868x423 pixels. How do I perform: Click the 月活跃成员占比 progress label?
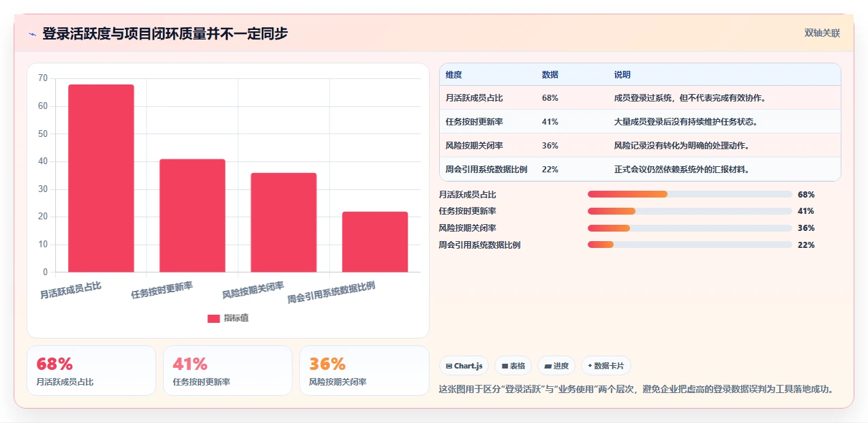(468, 195)
